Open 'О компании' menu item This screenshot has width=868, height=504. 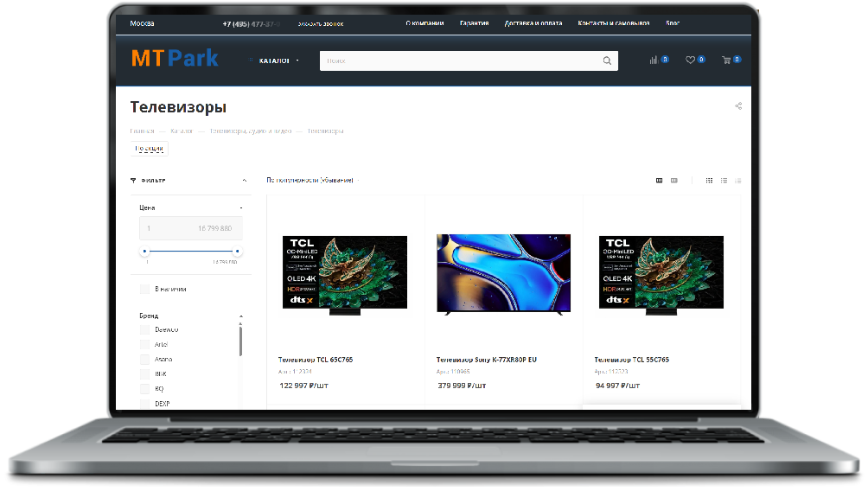[x=424, y=23]
